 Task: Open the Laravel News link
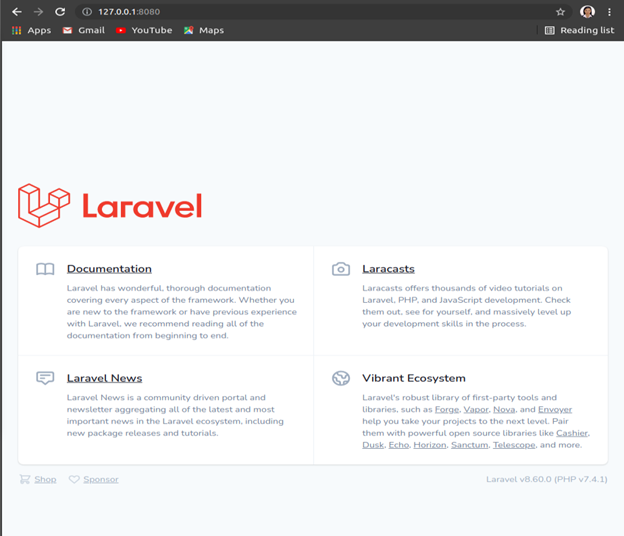coord(104,378)
